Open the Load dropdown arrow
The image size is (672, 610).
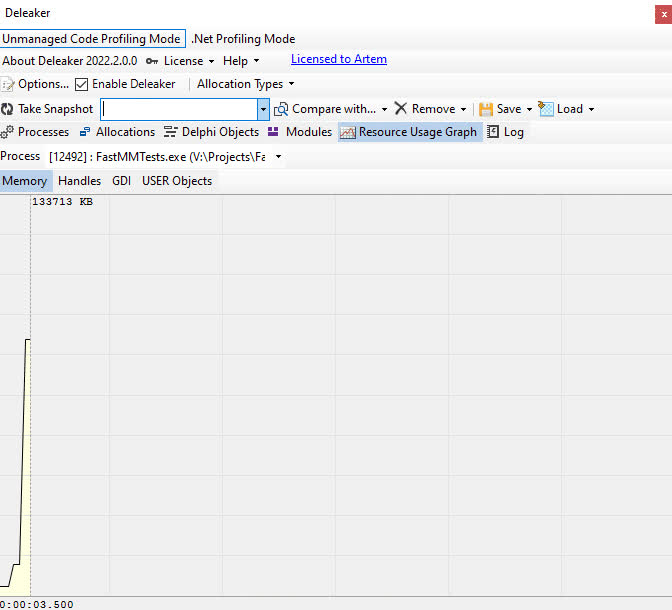tap(591, 109)
